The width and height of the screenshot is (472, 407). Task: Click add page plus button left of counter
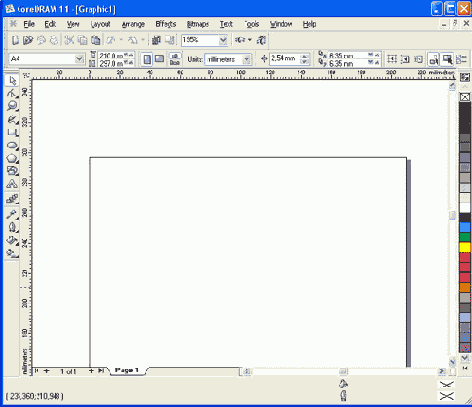pos(46,371)
